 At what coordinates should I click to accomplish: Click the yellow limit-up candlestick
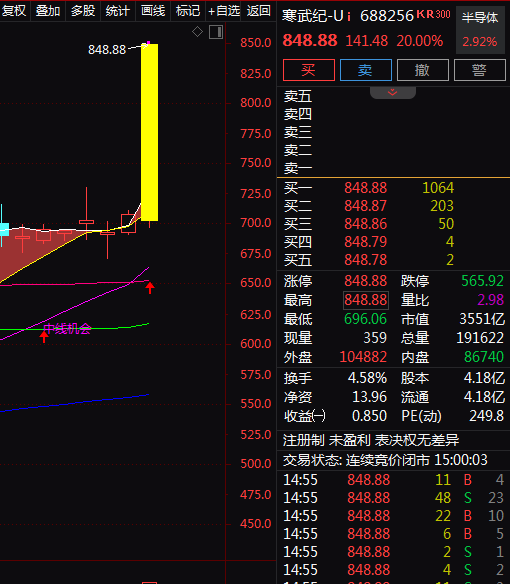tap(149, 132)
